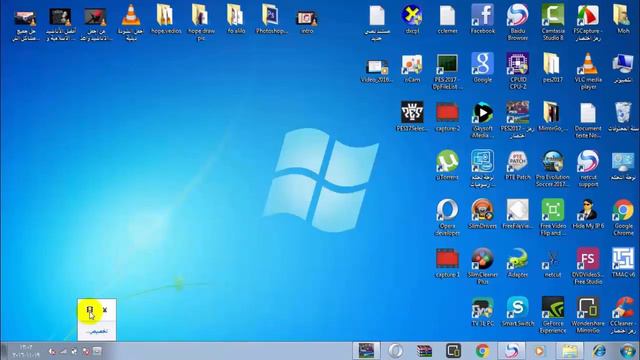Launch Google Chrome desktop shortcut
This screenshot has height=360, width=640.
point(623,217)
